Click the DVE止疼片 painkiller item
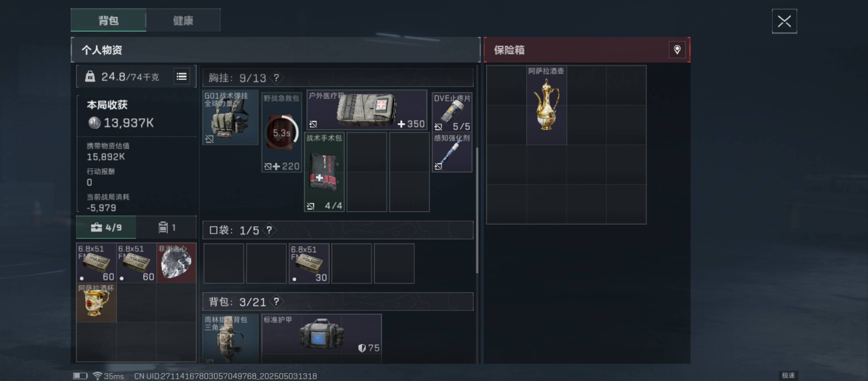 tap(452, 112)
